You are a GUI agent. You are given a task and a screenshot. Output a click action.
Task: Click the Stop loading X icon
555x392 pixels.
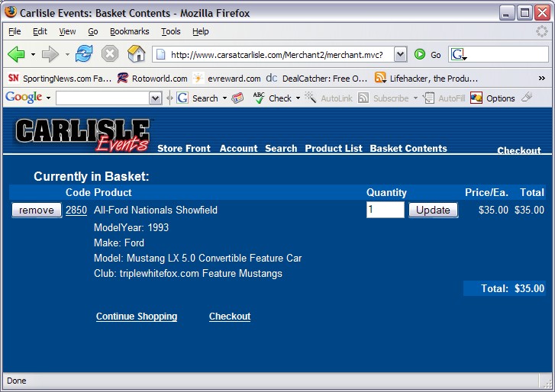pyautogui.click(x=110, y=54)
